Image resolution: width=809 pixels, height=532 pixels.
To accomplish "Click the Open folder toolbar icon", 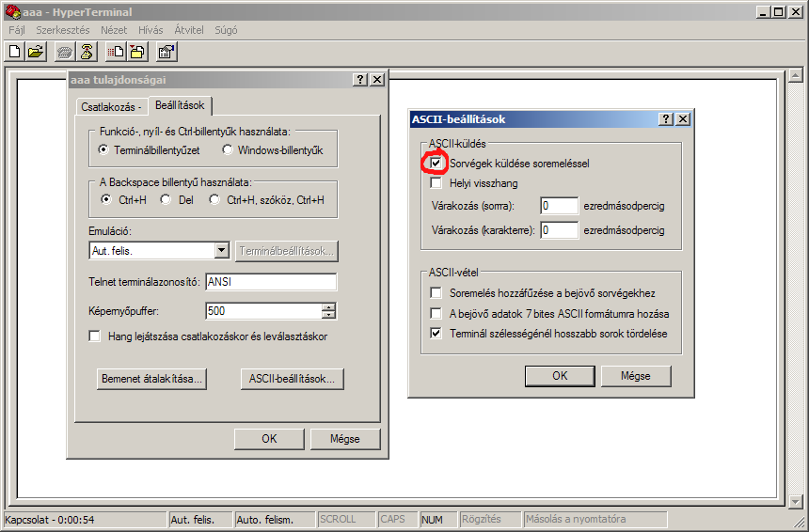I will 36,52.
